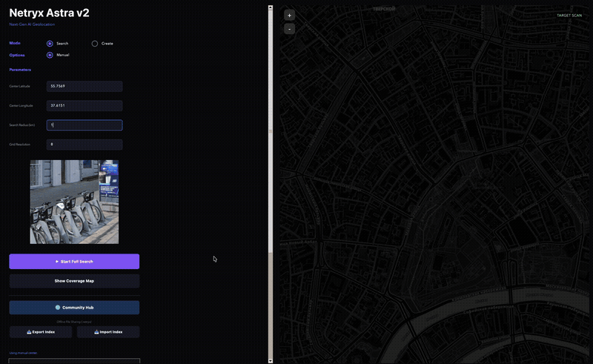Screen dimensions: 593x364
Task: Click the Center Latitude field
Action: (x=85, y=86)
